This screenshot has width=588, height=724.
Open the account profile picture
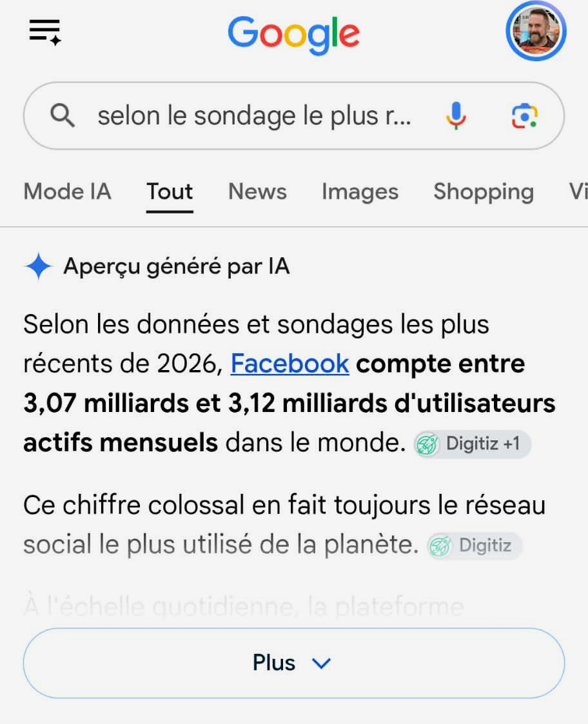coord(536,32)
